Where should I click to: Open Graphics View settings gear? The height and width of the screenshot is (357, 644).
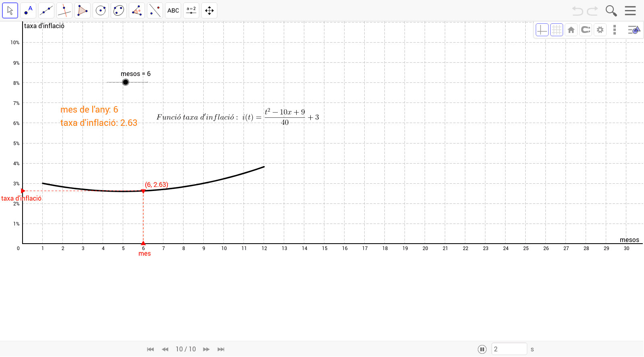[600, 30]
